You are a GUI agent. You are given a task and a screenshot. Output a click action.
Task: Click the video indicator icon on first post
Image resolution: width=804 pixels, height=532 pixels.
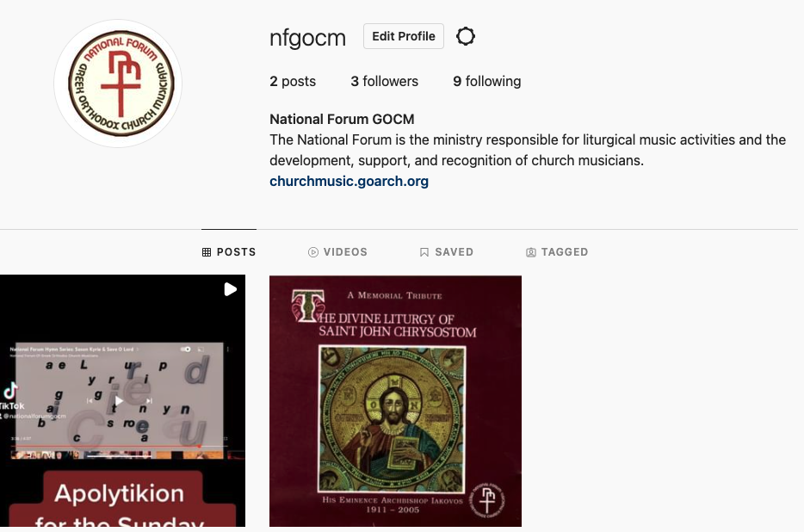click(230, 289)
